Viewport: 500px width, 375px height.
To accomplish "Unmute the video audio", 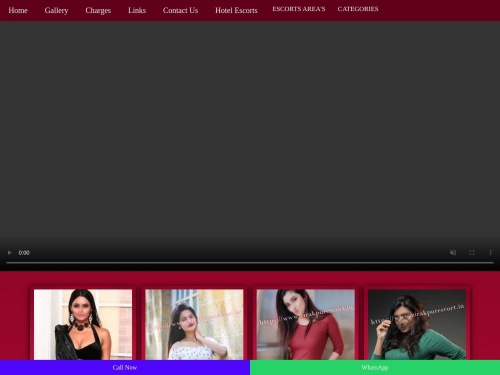I will click(x=453, y=253).
